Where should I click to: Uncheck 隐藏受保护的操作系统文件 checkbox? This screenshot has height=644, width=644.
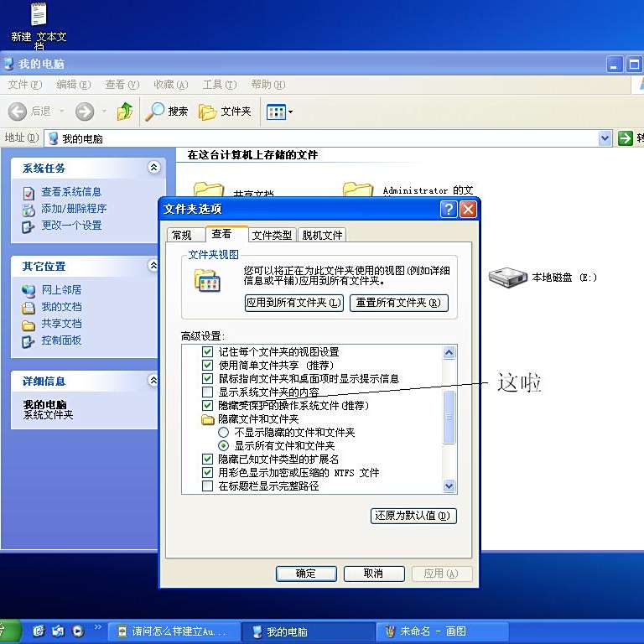pyautogui.click(x=207, y=405)
